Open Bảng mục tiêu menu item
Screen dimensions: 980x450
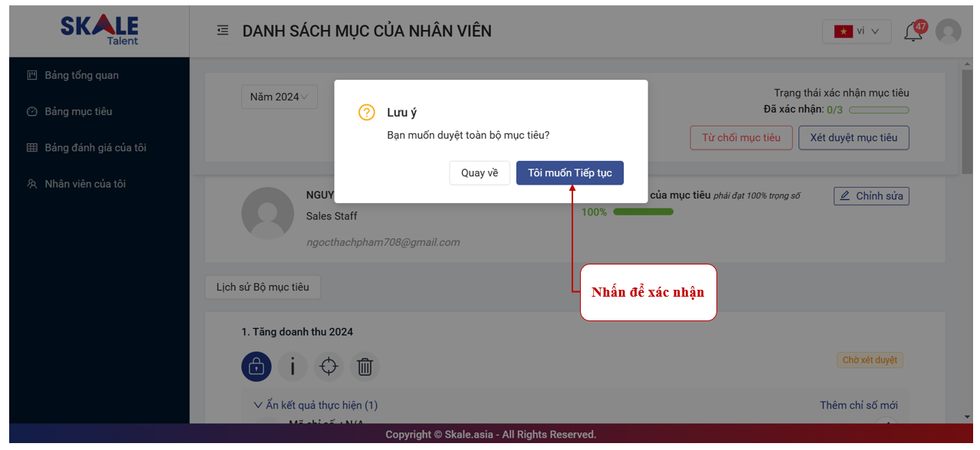pos(78,111)
